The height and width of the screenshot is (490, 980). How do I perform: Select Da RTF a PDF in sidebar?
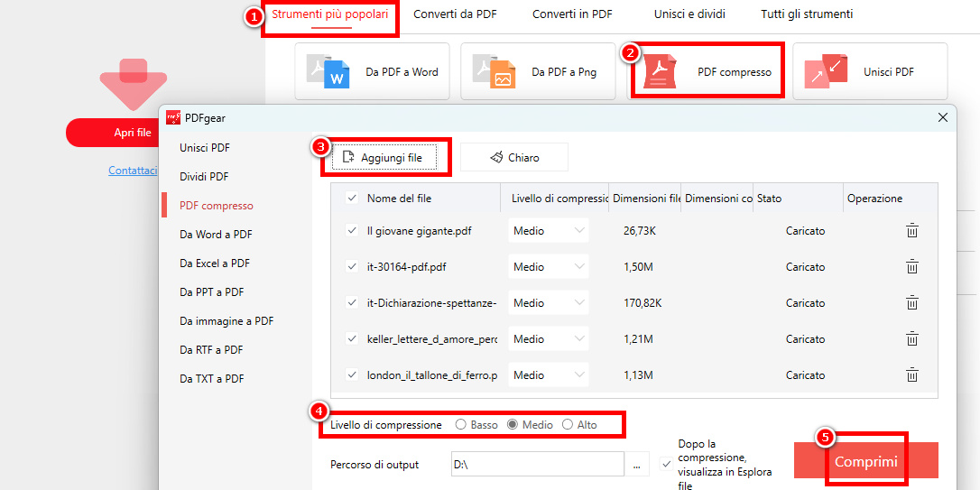tap(210, 350)
